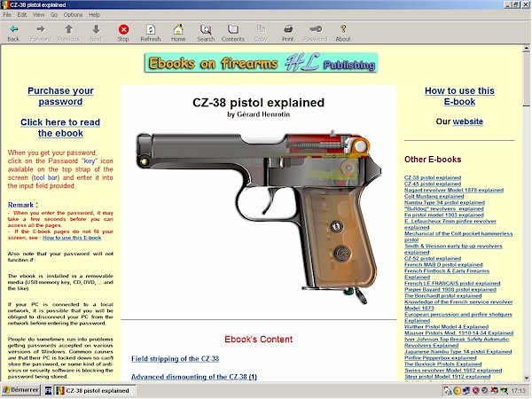Click the quick launch icon beside Démarrer
The width and height of the screenshot is (532, 399).
tap(48, 391)
